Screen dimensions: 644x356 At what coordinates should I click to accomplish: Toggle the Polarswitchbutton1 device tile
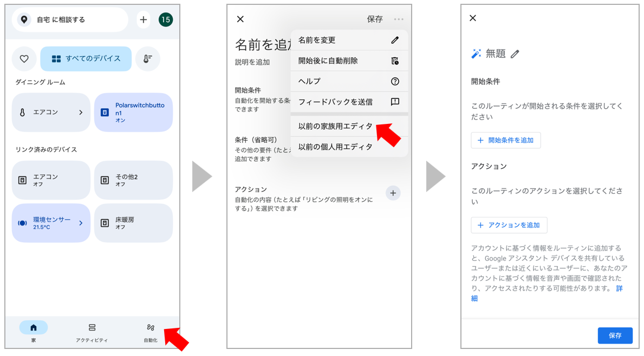(133, 113)
